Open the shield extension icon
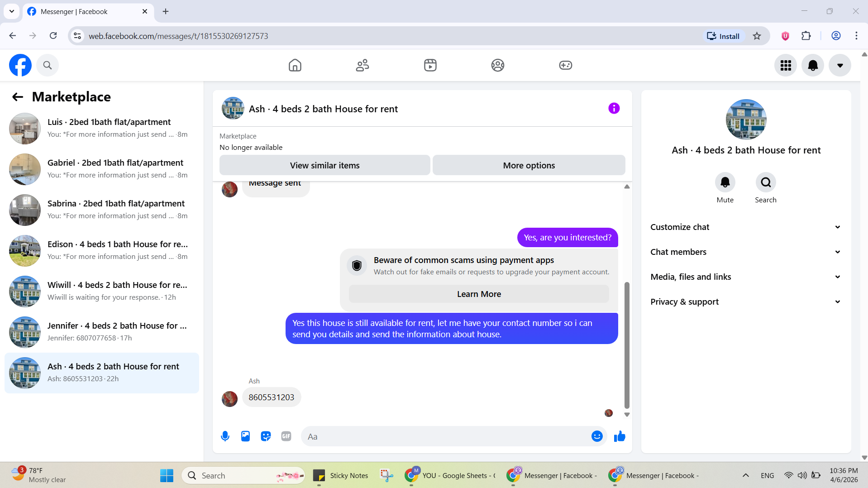 click(785, 36)
